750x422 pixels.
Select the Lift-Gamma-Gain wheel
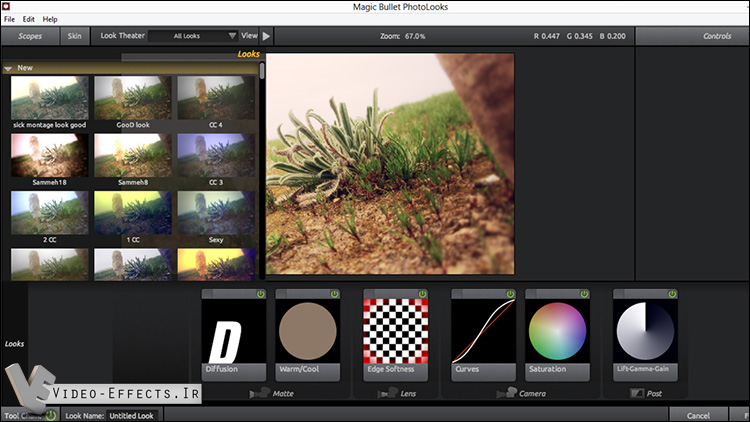click(645, 331)
